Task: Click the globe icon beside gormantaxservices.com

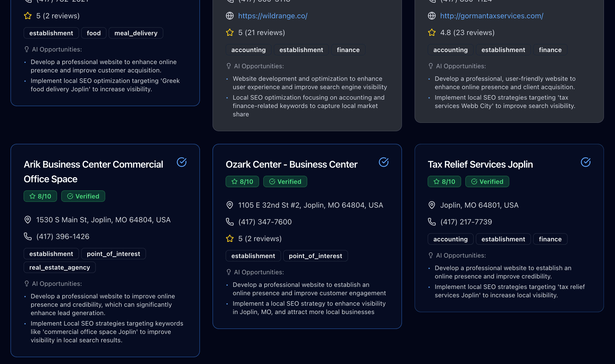Action: tap(432, 16)
